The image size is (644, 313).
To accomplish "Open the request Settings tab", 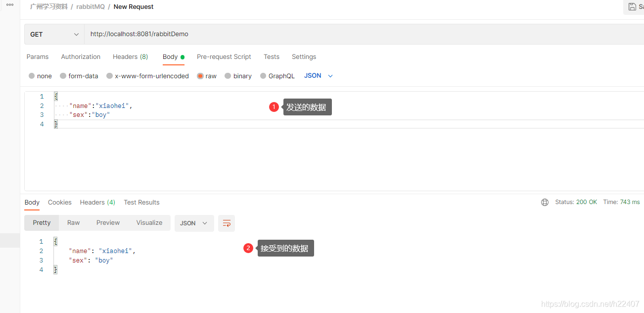I will 304,57.
